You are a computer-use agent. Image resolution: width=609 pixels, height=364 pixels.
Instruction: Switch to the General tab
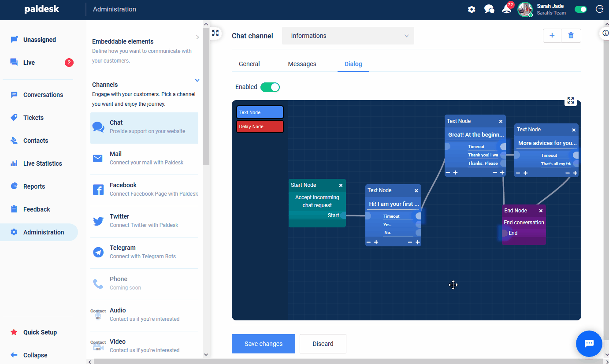[249, 63]
